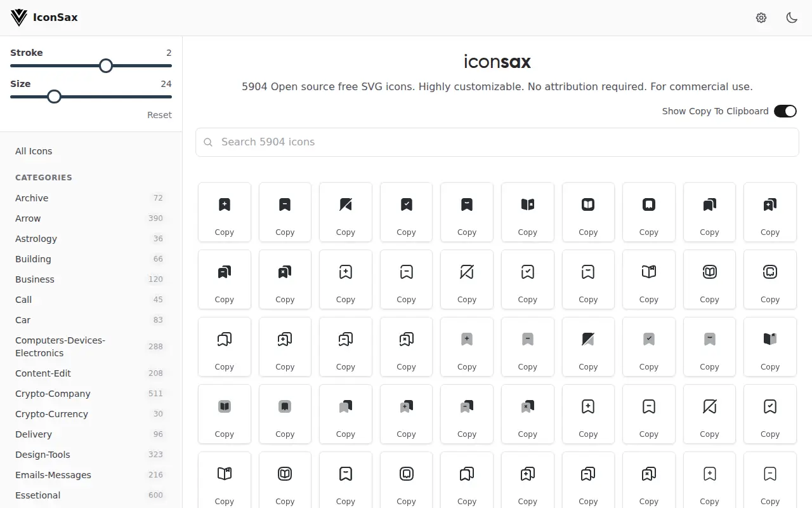Select the gray bookmark-minus icon

tap(528, 339)
